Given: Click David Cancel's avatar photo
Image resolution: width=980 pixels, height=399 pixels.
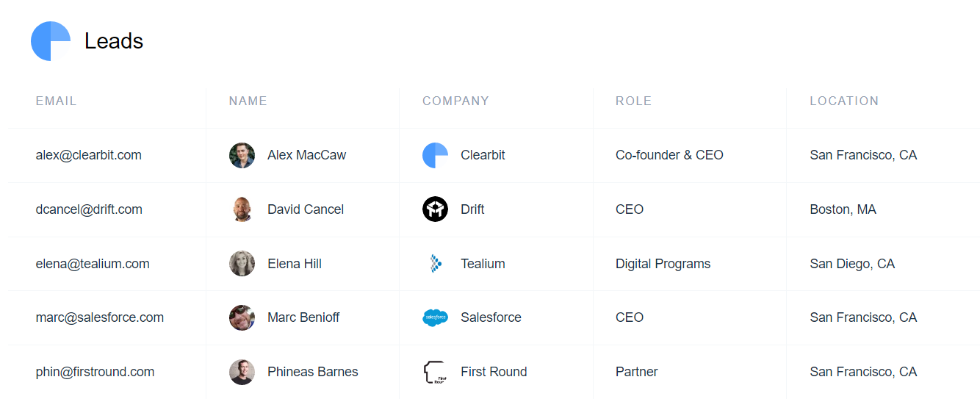Looking at the screenshot, I should [x=242, y=209].
